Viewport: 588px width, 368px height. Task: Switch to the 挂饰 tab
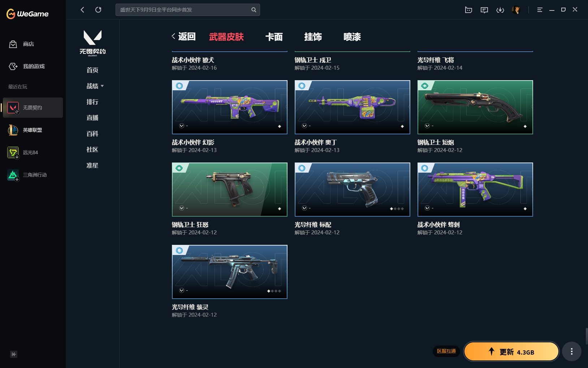click(x=313, y=37)
